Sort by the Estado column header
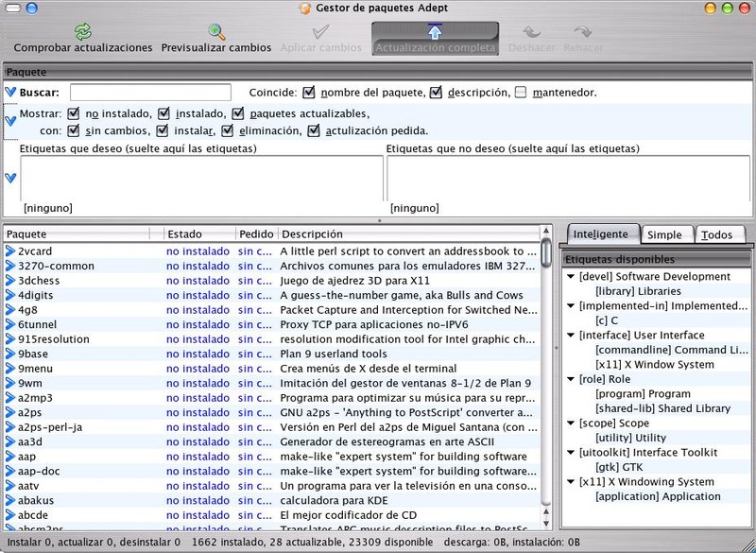 (x=199, y=234)
